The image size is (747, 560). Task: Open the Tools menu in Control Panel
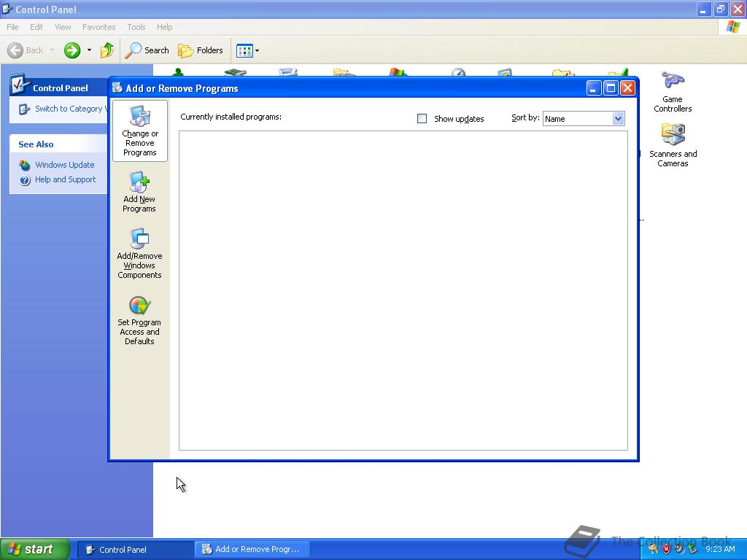click(x=136, y=27)
